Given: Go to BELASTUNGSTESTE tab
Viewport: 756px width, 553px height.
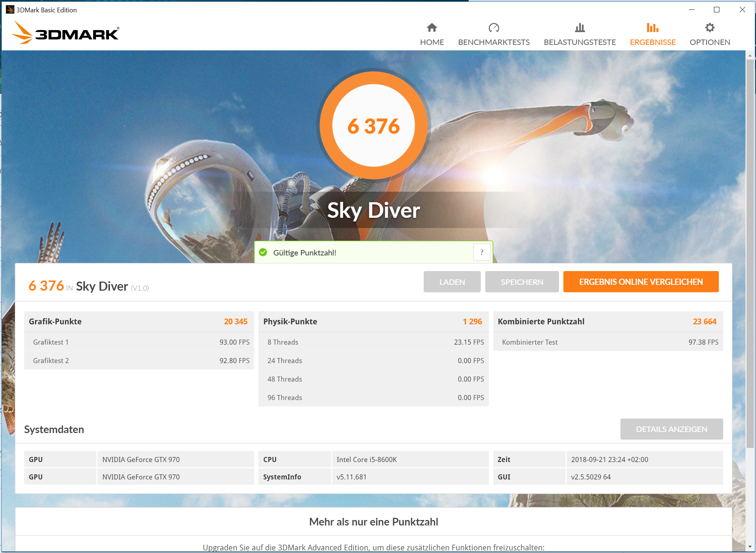Looking at the screenshot, I should pos(580,35).
